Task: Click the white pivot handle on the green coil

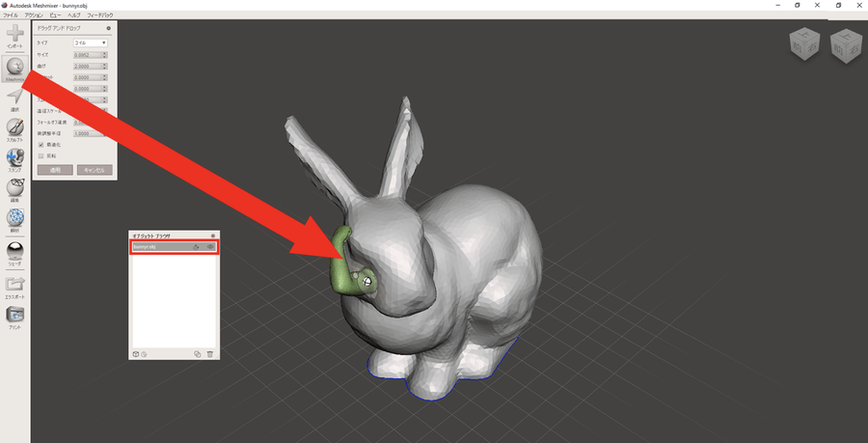Action: pos(366,282)
